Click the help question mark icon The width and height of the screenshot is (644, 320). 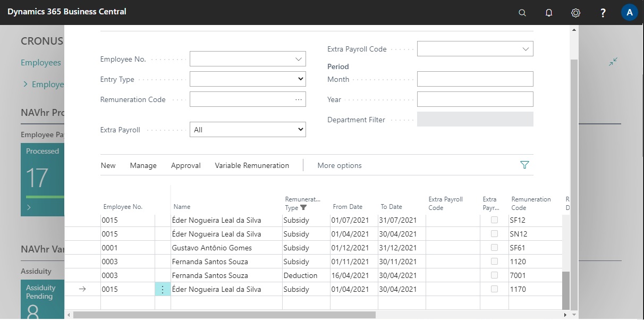coord(603,13)
